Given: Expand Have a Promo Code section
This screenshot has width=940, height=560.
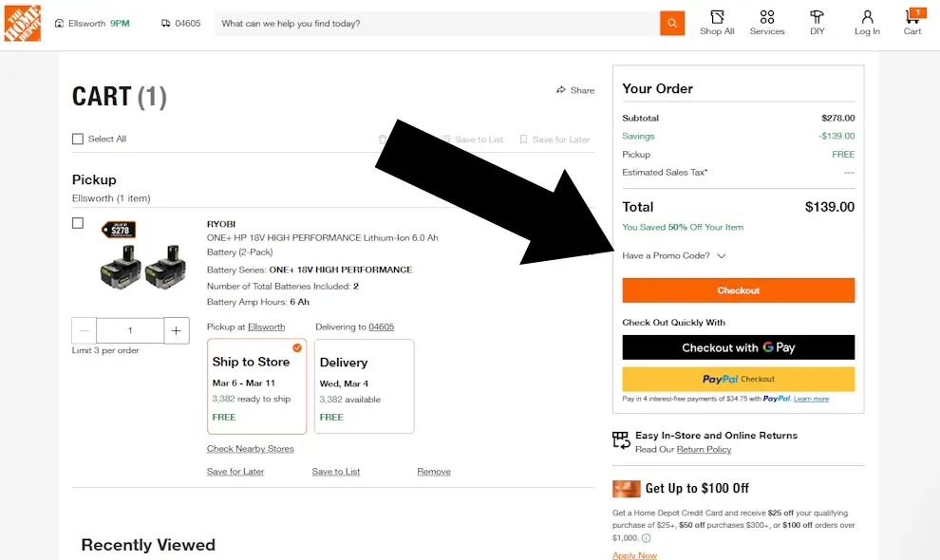Looking at the screenshot, I should pyautogui.click(x=674, y=255).
